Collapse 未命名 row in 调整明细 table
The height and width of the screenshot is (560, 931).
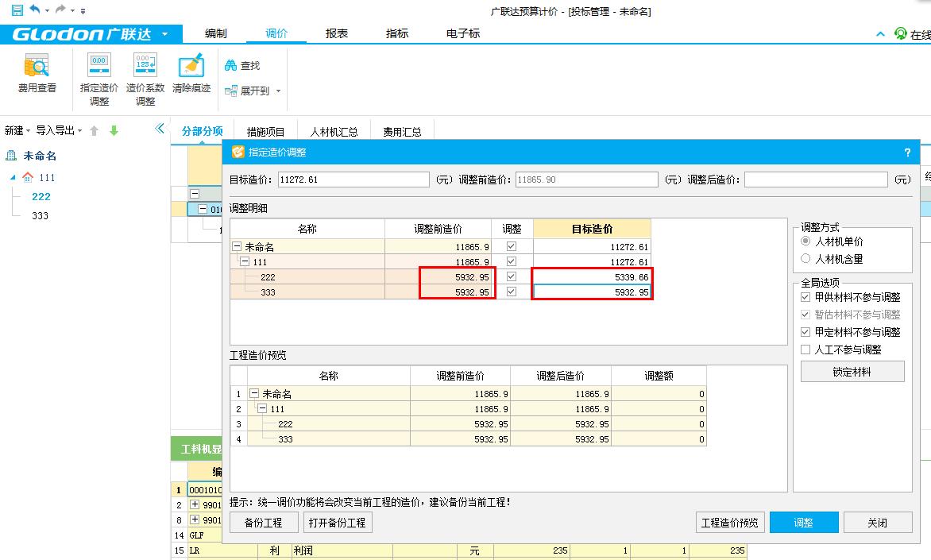point(236,246)
